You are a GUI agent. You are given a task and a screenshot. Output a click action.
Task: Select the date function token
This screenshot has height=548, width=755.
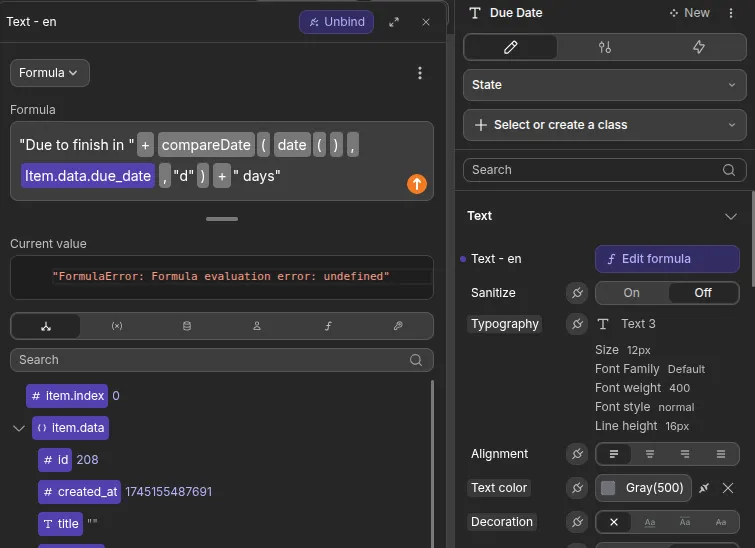(292, 145)
